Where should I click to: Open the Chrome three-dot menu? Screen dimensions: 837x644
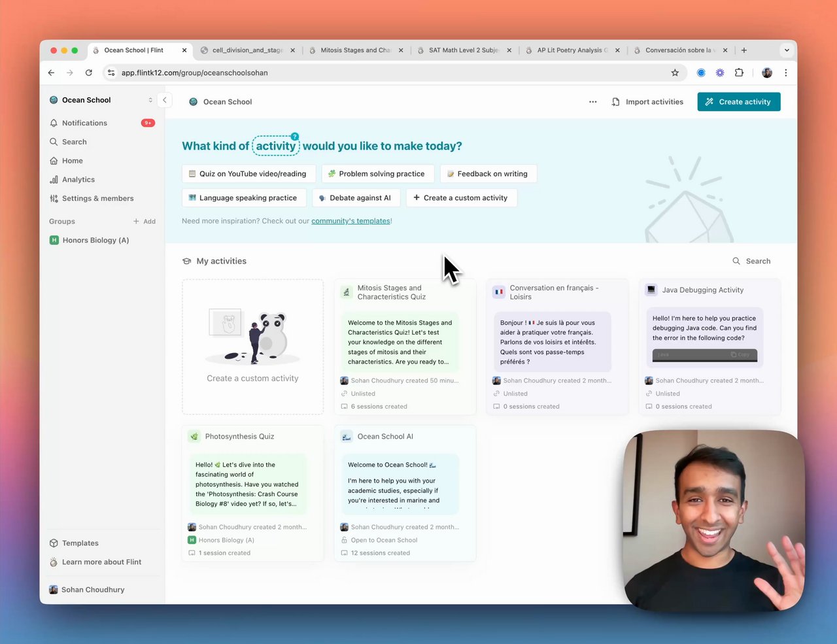pyautogui.click(x=786, y=73)
